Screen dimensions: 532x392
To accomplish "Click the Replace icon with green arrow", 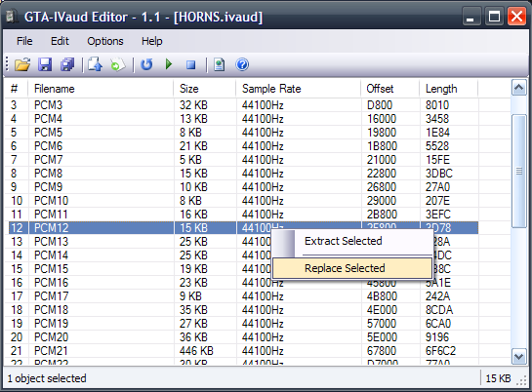I will pyautogui.click(x=117, y=64).
